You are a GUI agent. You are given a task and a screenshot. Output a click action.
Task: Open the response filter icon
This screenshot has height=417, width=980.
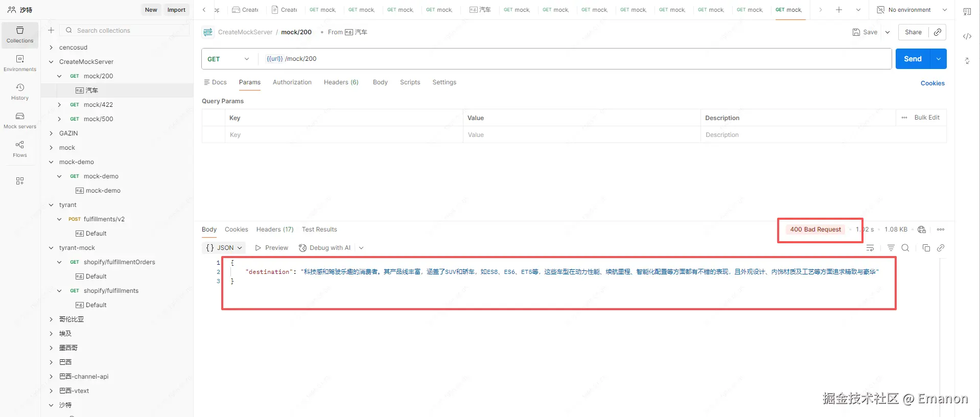click(x=891, y=248)
